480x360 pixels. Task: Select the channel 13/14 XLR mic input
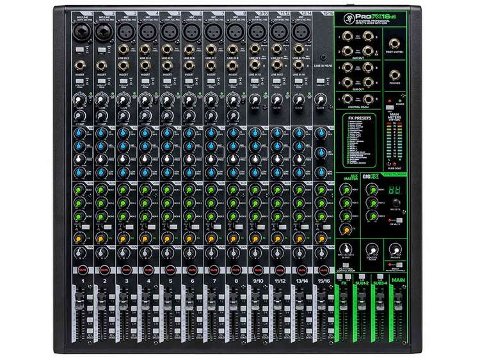click(301, 32)
